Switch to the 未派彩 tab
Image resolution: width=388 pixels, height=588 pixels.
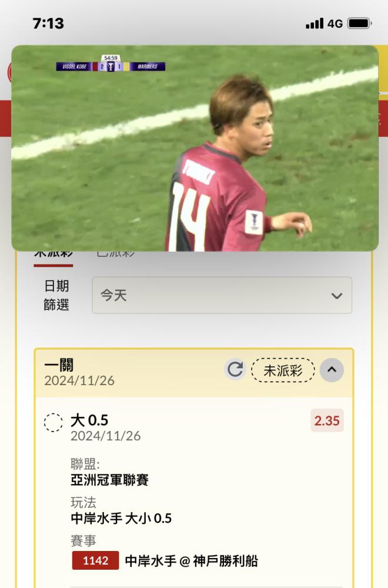(53, 254)
